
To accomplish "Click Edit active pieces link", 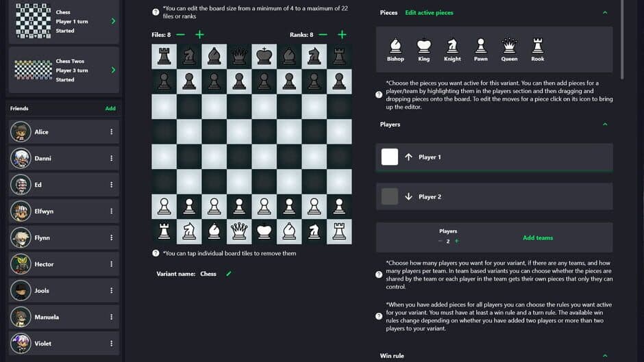I will 429,13.
